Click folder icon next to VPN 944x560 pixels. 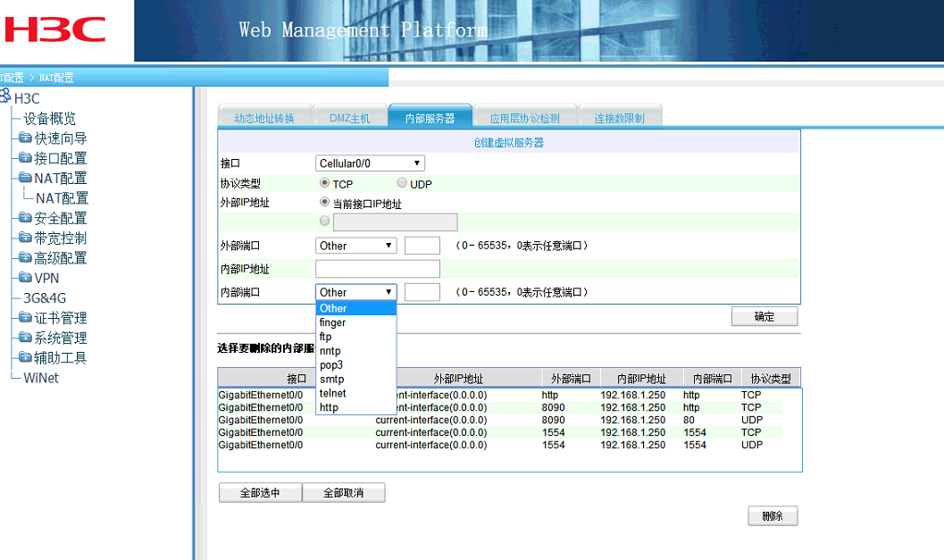tap(25, 277)
